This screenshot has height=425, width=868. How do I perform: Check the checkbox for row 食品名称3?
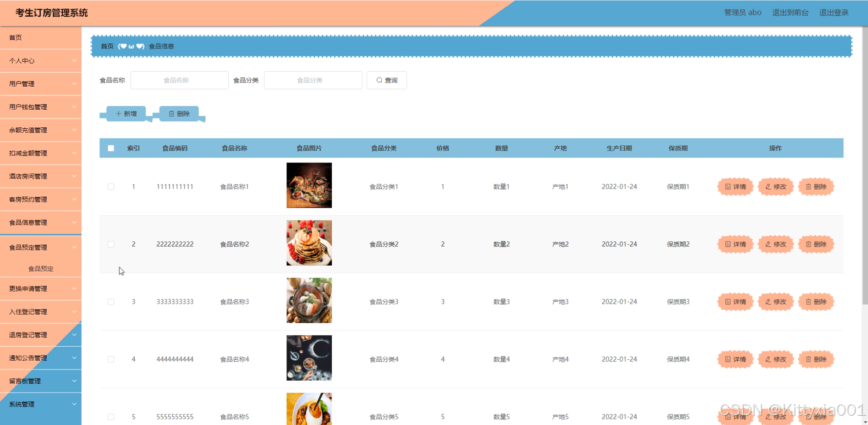[x=111, y=301]
